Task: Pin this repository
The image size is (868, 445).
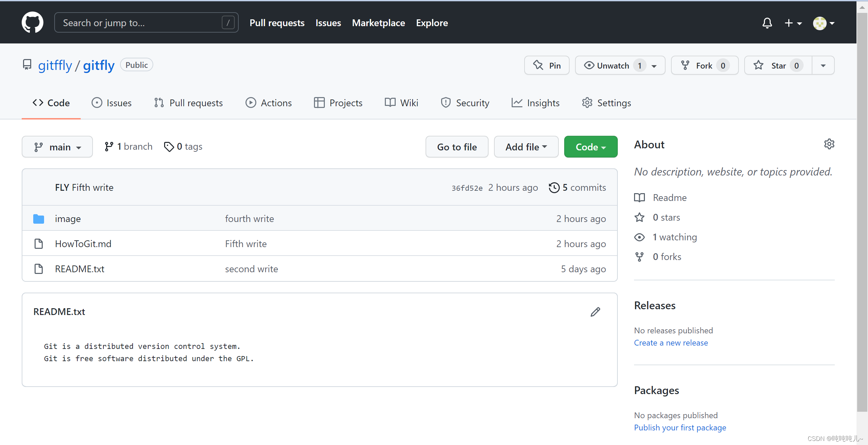Action: [x=547, y=66]
